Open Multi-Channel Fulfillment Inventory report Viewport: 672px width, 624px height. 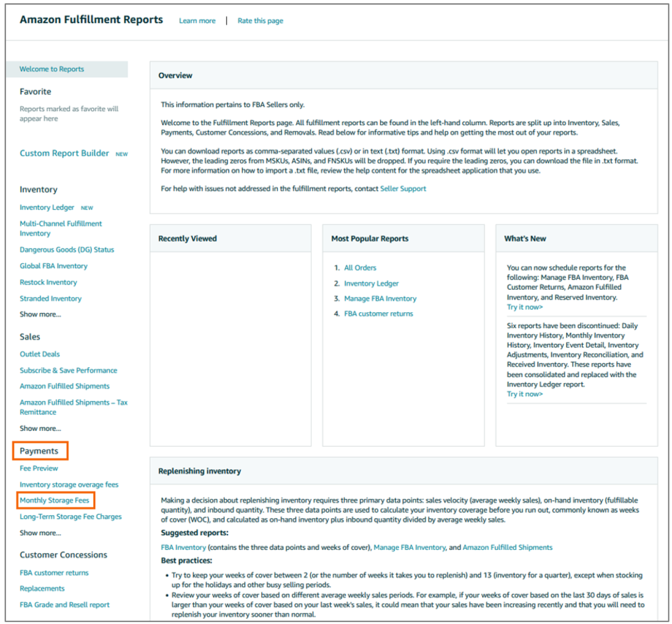pyautogui.click(x=61, y=228)
